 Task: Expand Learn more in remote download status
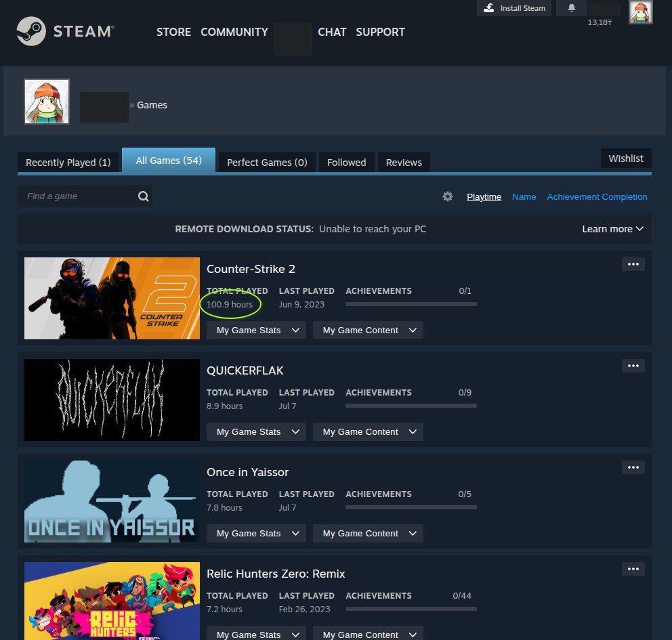612,229
